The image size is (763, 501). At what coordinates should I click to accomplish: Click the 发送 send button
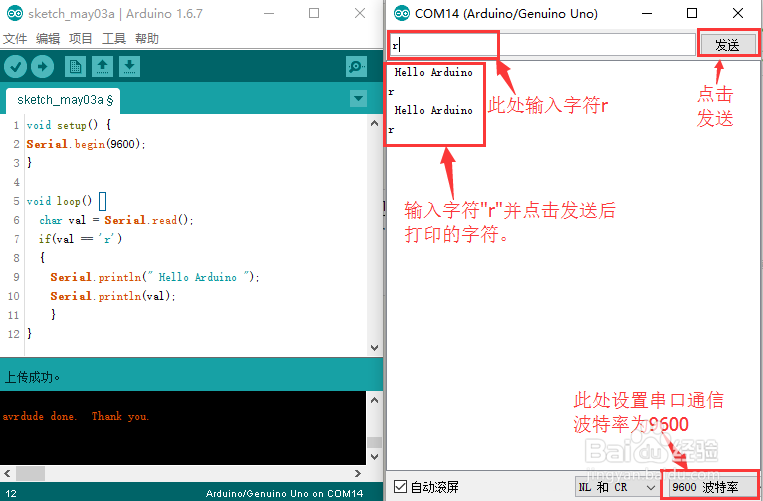(727, 45)
